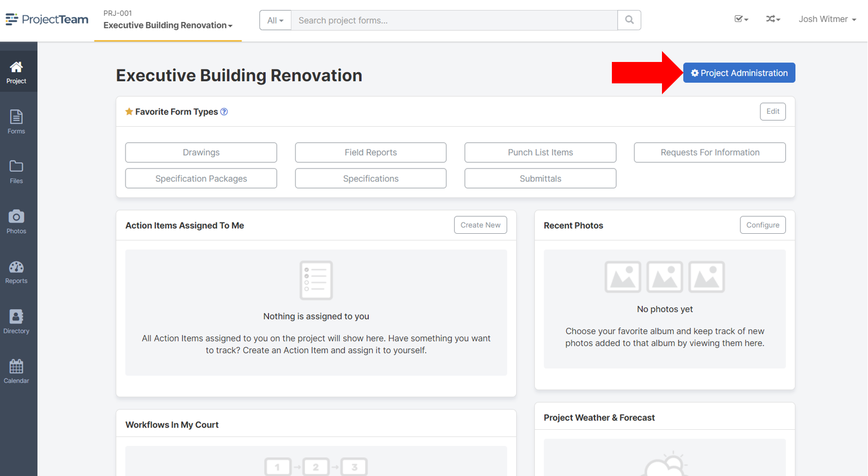The width and height of the screenshot is (868, 476).
Task: Click the PRJ-001 project number label
Action: (118, 13)
